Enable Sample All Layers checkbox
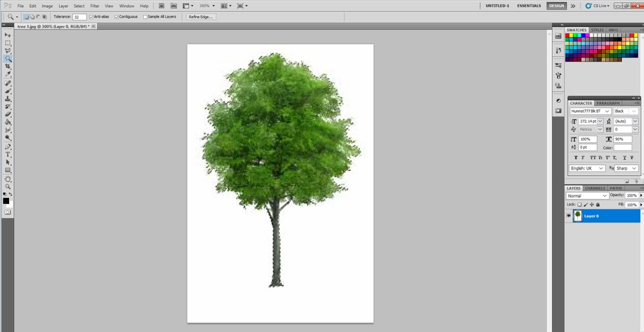644x332 pixels. tap(145, 17)
